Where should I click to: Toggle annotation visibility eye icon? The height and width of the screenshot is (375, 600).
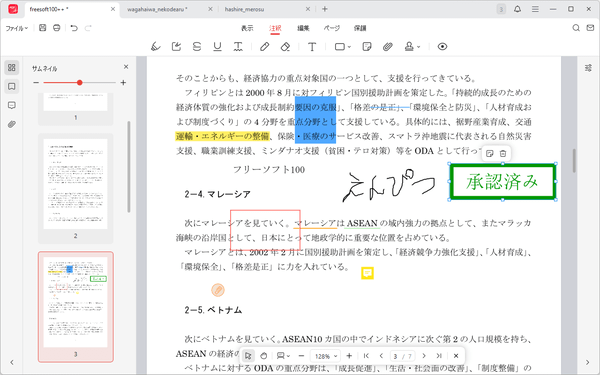coord(442,47)
